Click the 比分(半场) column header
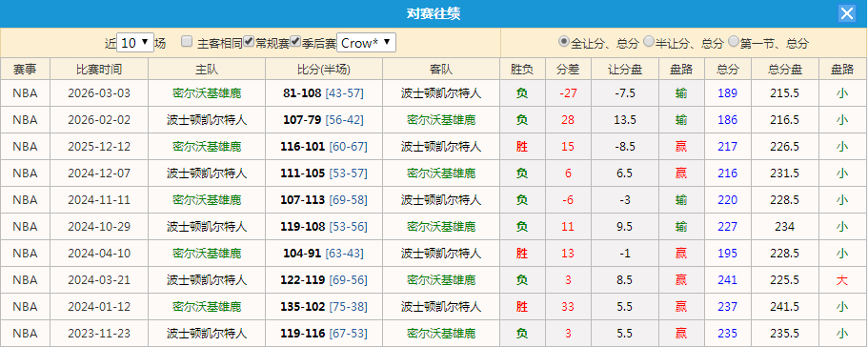 pos(324,70)
